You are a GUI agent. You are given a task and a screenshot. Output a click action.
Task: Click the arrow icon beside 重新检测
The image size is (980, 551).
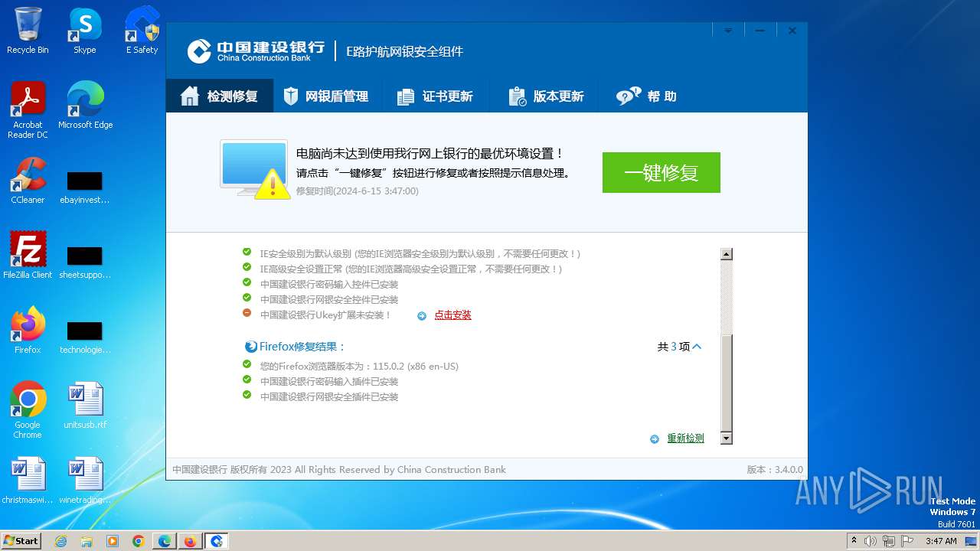pyautogui.click(x=655, y=439)
